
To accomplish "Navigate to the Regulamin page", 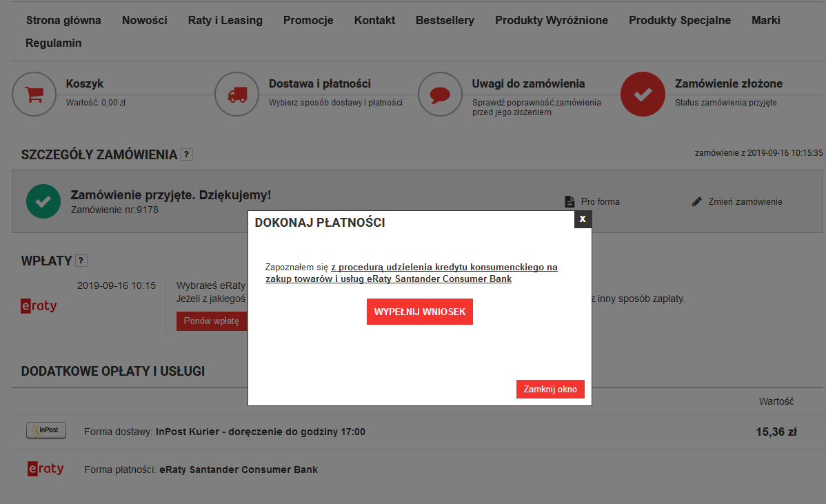I will [x=54, y=43].
